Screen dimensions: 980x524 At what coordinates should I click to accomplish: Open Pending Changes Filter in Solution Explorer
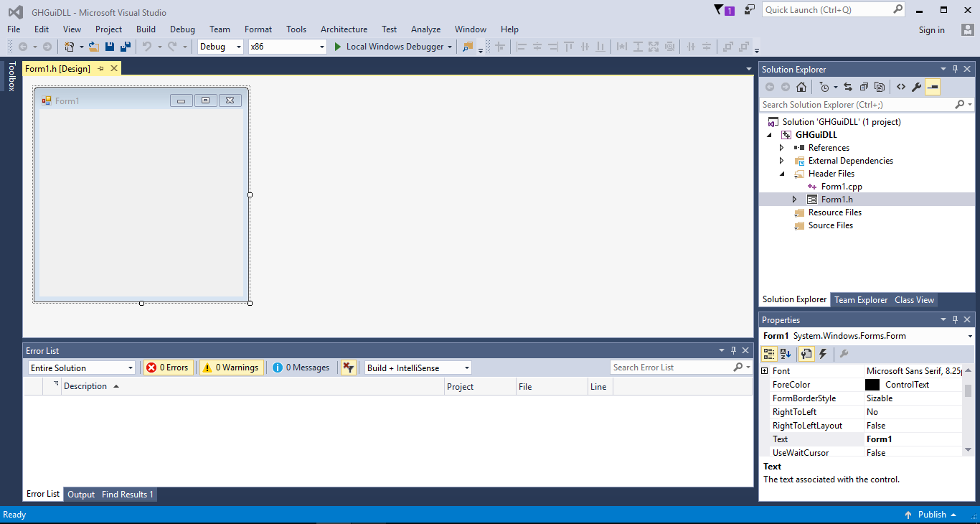click(824, 88)
